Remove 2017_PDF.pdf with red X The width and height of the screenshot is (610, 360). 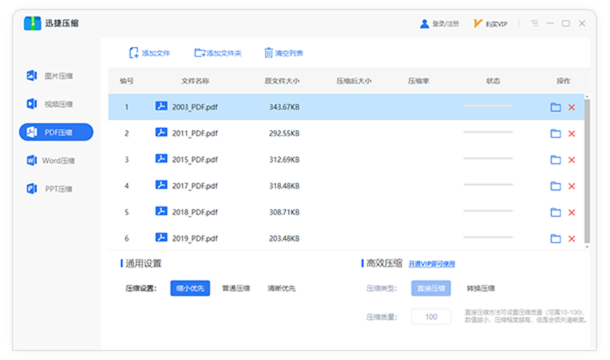(571, 186)
